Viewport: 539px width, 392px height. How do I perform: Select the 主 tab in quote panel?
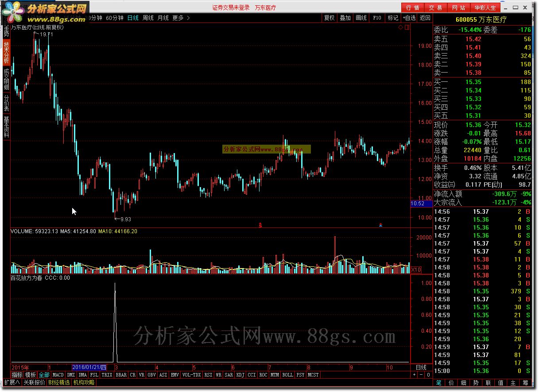pyautogui.click(x=513, y=382)
